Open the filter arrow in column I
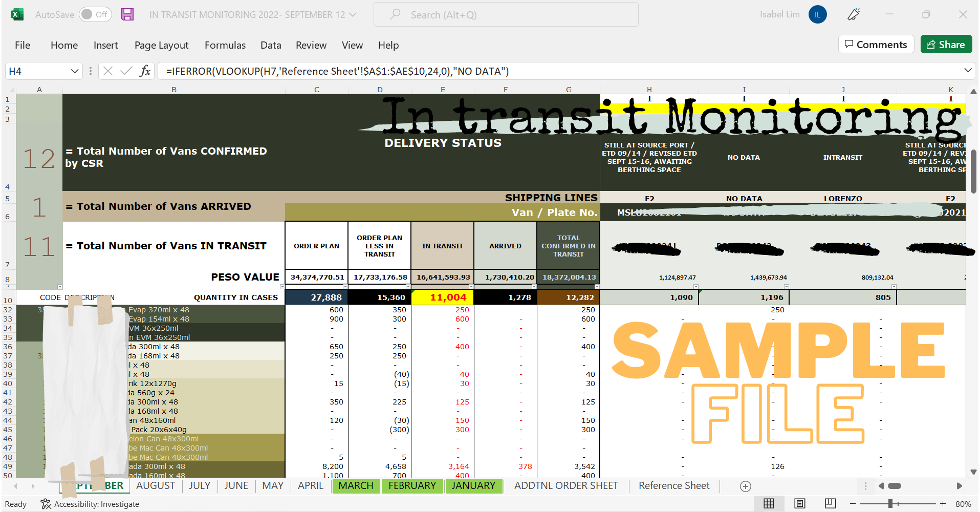980x512 pixels. pyautogui.click(x=786, y=287)
